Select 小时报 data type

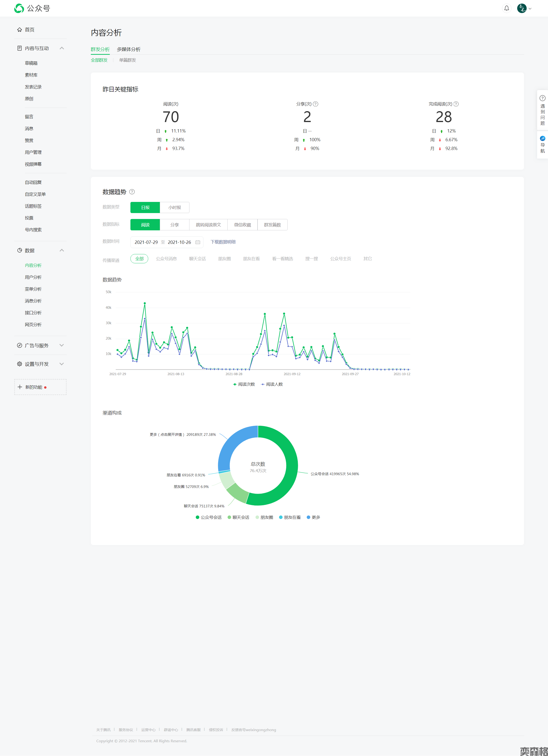(x=175, y=207)
